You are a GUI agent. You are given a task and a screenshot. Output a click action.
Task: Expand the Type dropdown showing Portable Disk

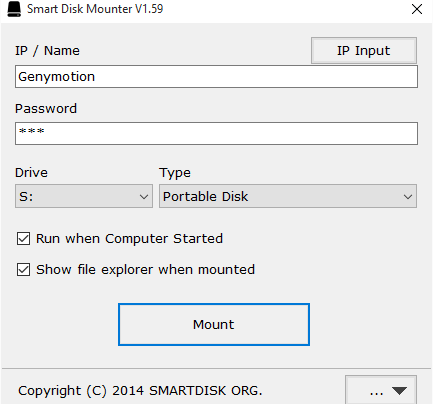pos(288,196)
